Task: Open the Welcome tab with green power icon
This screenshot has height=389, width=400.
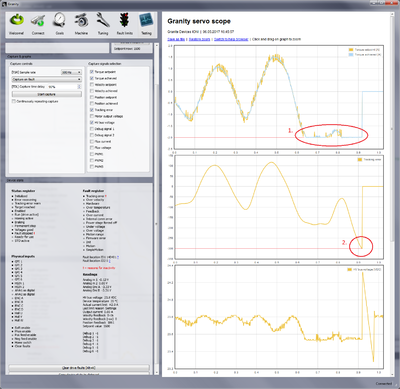Action: coord(16,24)
